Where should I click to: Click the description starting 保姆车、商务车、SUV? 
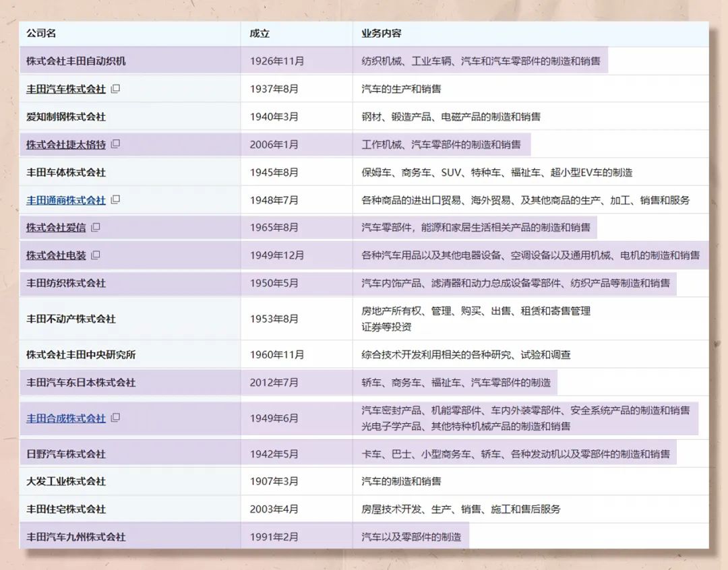[497, 172]
